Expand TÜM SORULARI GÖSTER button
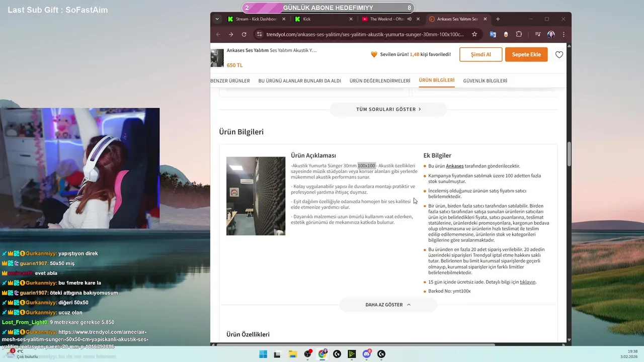Image resolution: width=644 pixels, height=362 pixels. [388, 109]
